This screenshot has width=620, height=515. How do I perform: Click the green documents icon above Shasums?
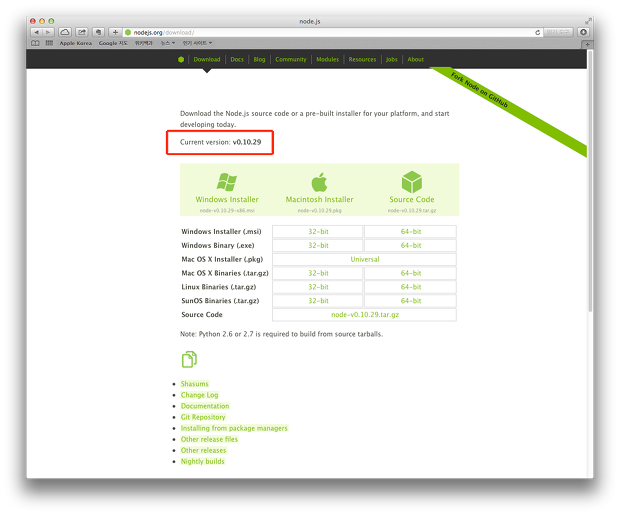(189, 359)
